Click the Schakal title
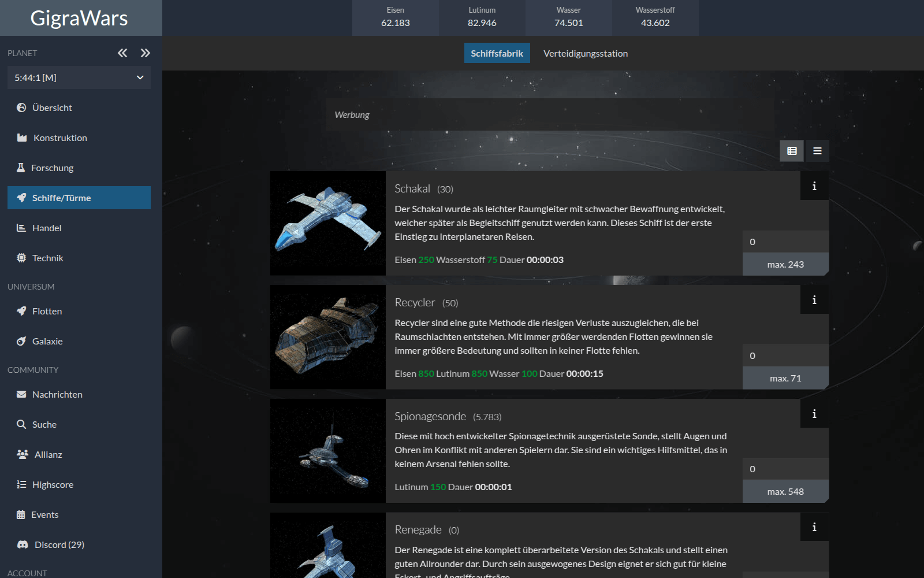Viewport: 924px width, 578px height. (x=412, y=188)
